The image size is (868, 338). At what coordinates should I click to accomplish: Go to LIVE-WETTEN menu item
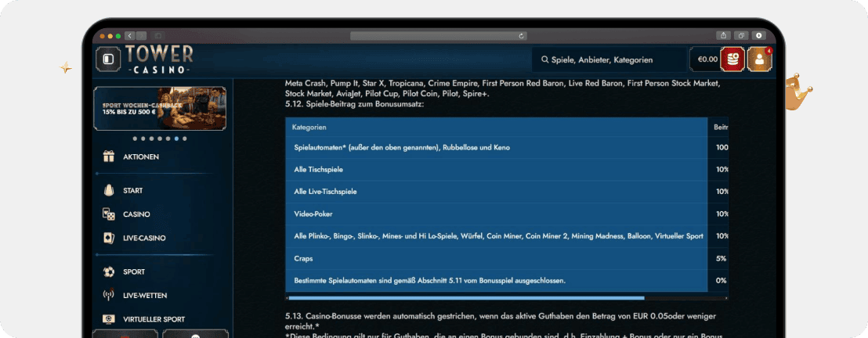(145, 296)
